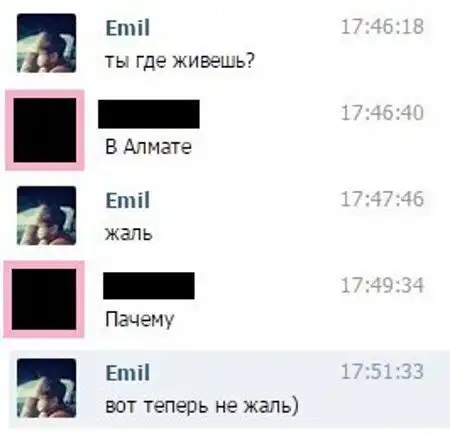The width and height of the screenshot is (450, 438).
Task: Open blacked-out avatar beside "Пачему"
Action: (x=44, y=299)
